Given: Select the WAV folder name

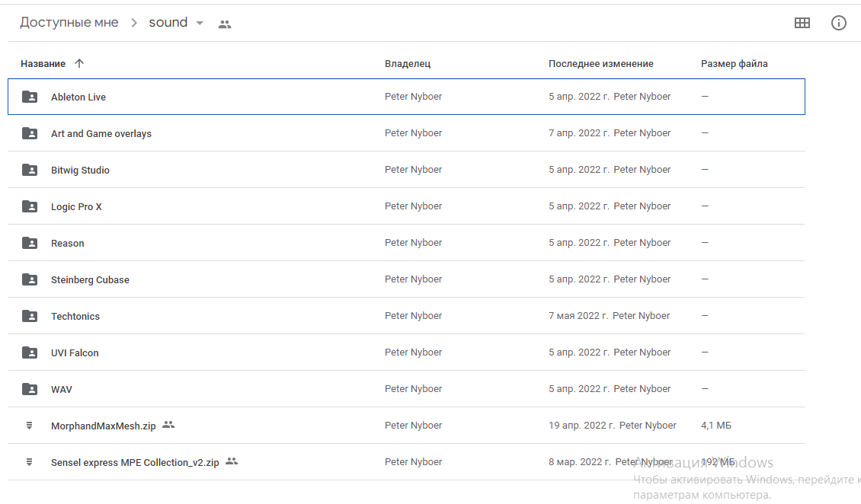Looking at the screenshot, I should 62,390.
